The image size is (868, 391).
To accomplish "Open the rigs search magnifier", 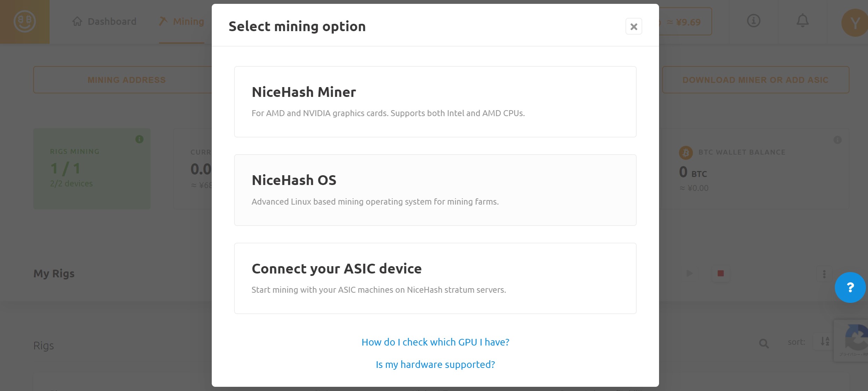I will [x=764, y=344].
